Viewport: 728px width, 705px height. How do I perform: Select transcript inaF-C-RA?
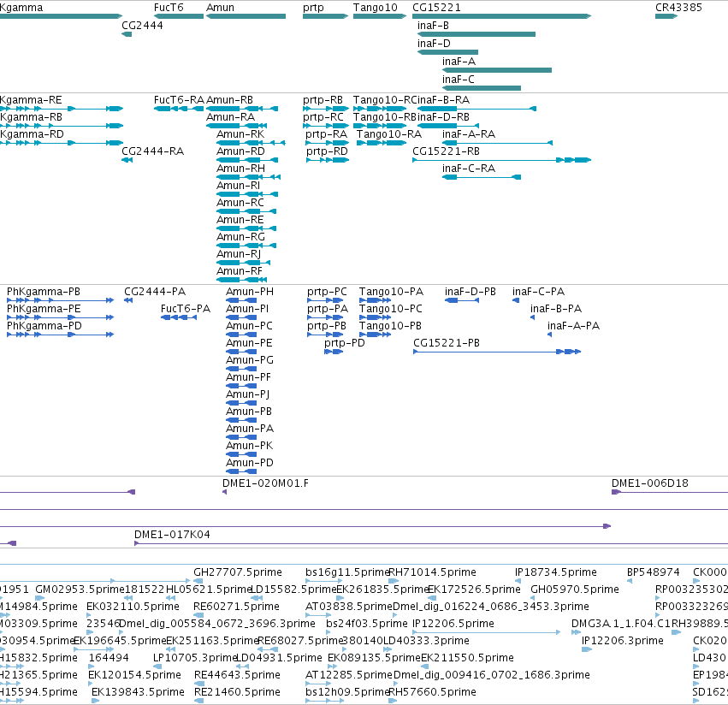click(469, 169)
